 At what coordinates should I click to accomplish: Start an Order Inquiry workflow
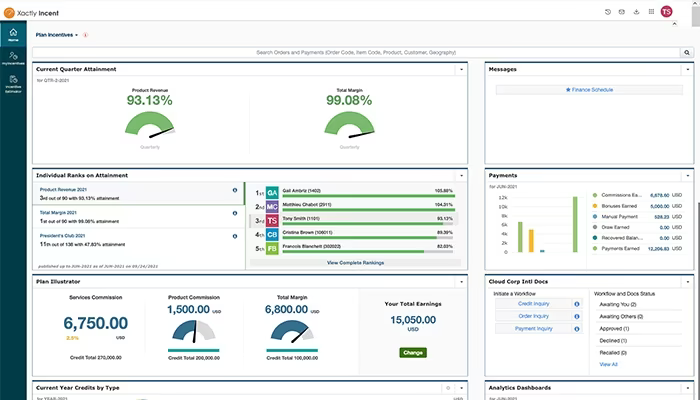(x=533, y=316)
